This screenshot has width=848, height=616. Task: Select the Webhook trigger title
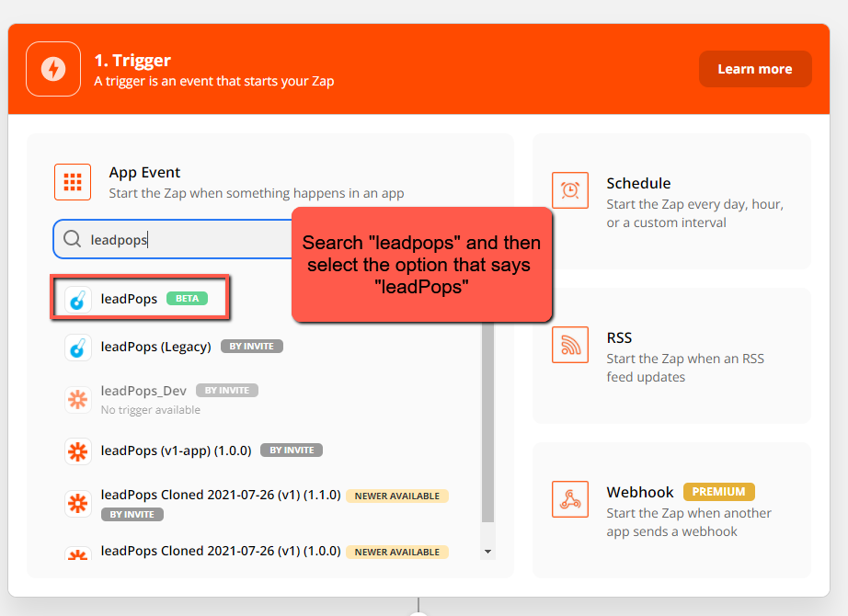(x=640, y=492)
